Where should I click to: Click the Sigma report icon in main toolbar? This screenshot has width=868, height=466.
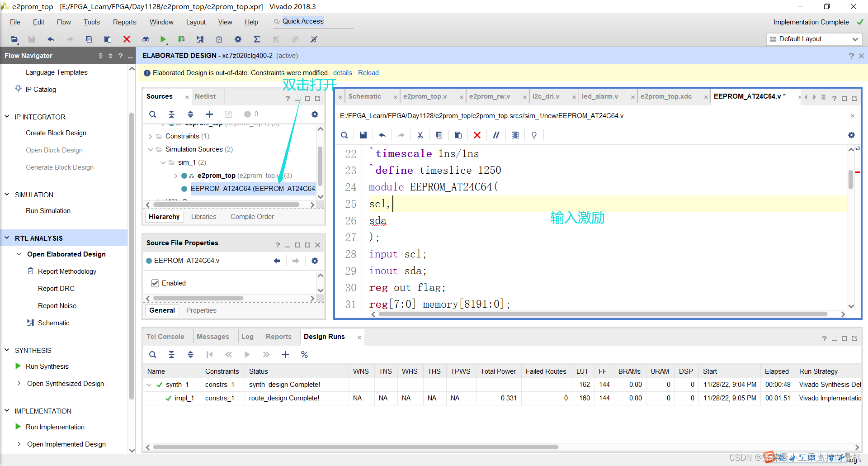(257, 39)
